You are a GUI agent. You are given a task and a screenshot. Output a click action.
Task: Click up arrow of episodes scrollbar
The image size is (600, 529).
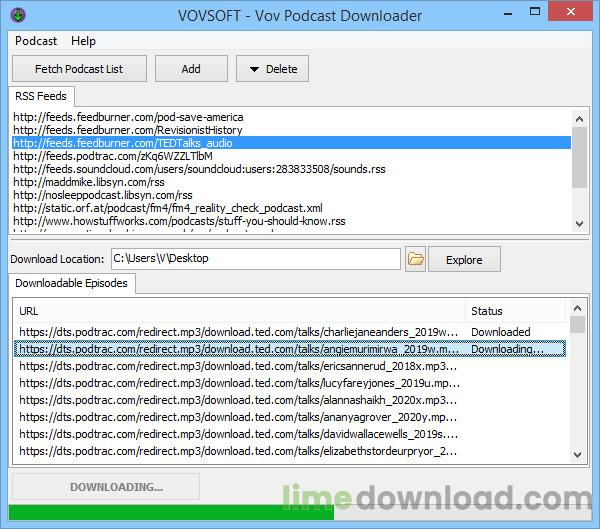point(577,308)
